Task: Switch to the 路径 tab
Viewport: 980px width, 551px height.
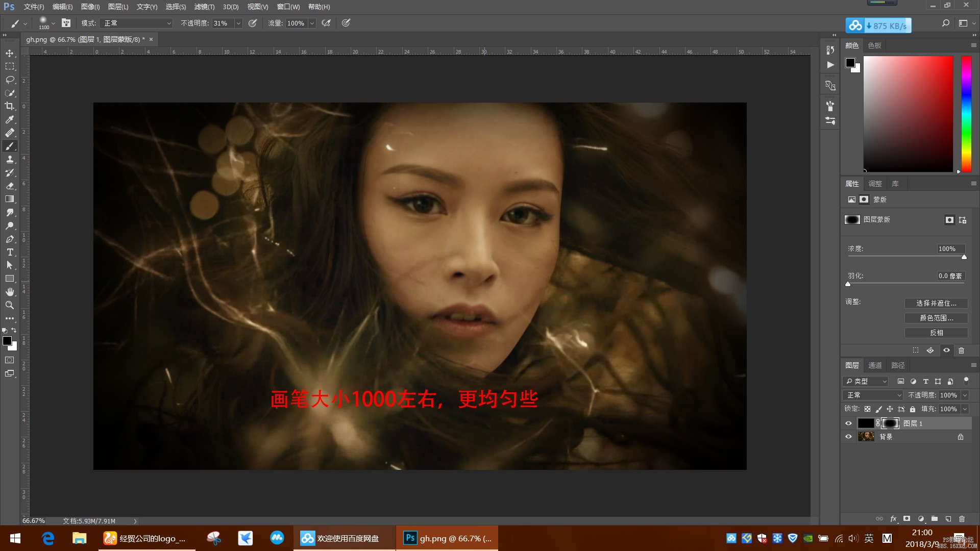Action: click(x=898, y=365)
